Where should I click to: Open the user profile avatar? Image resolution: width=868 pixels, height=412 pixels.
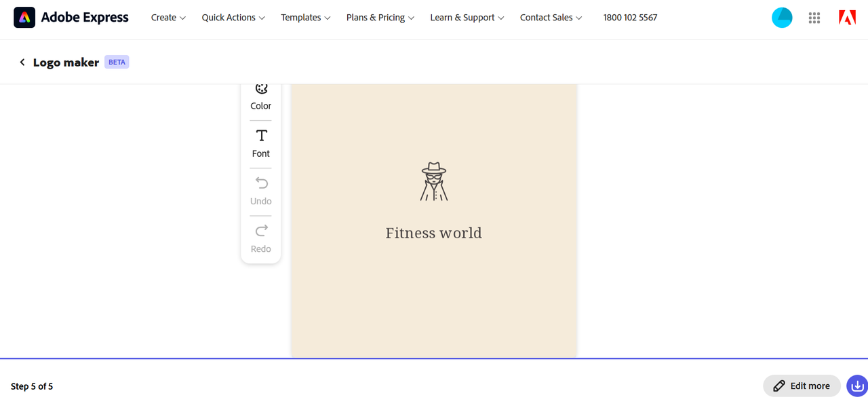click(782, 18)
